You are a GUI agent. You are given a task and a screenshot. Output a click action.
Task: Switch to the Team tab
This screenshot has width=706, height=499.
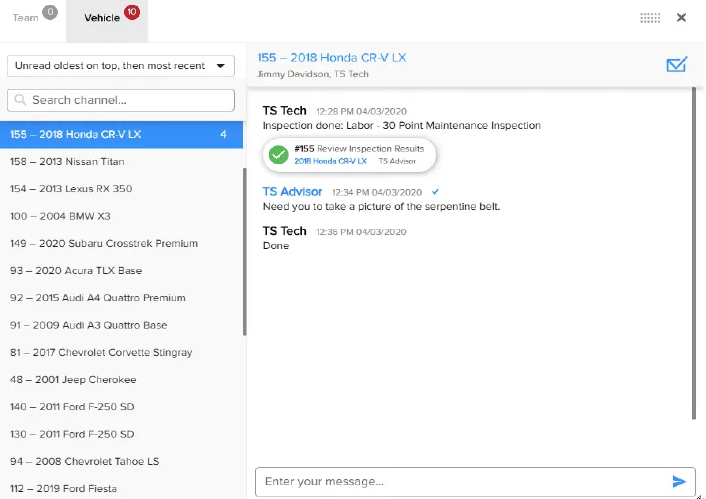pos(27,18)
